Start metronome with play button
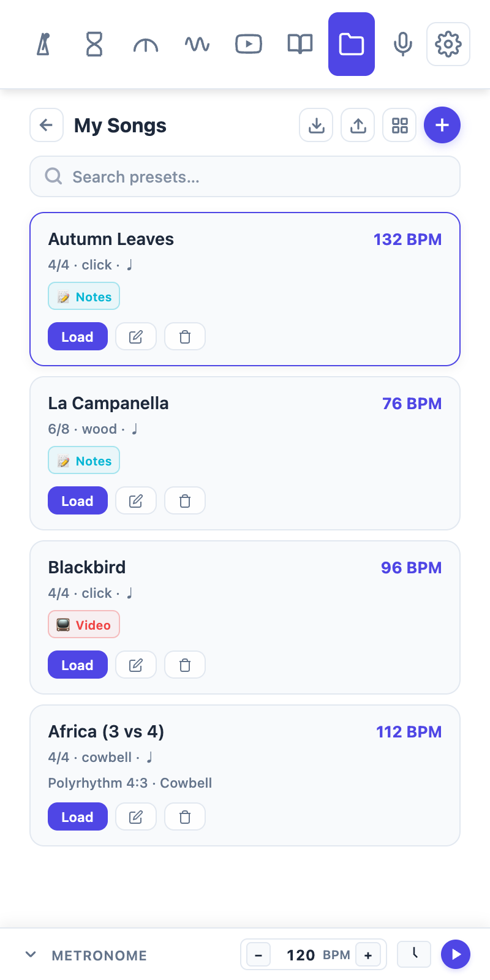The image size is (490, 980). (x=456, y=954)
